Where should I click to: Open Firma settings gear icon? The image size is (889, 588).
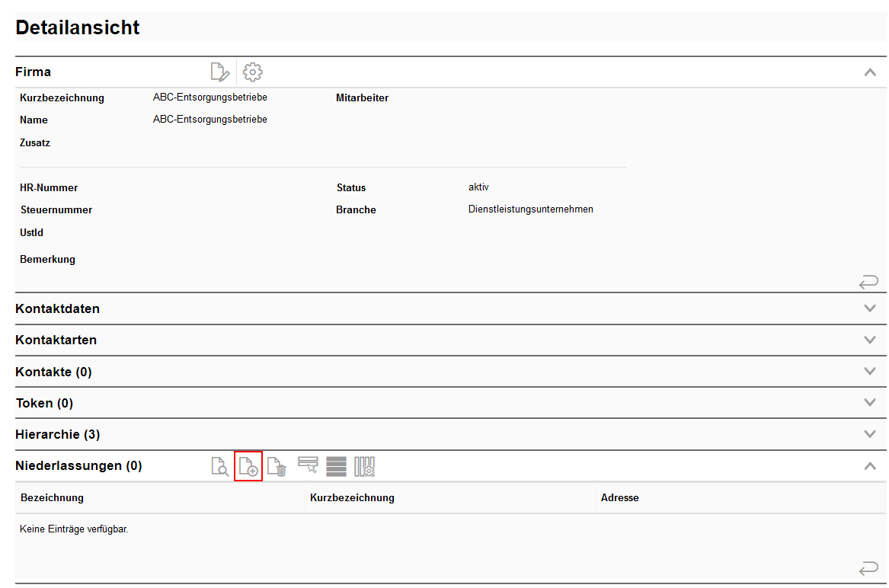[x=253, y=72]
